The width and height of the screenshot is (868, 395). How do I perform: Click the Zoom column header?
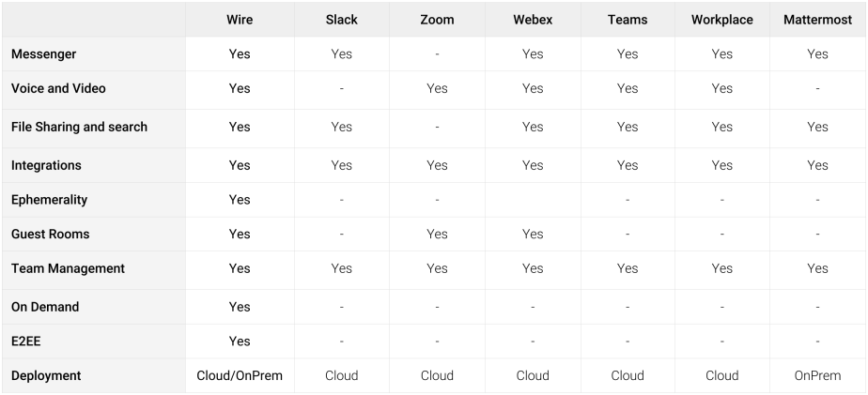click(437, 20)
